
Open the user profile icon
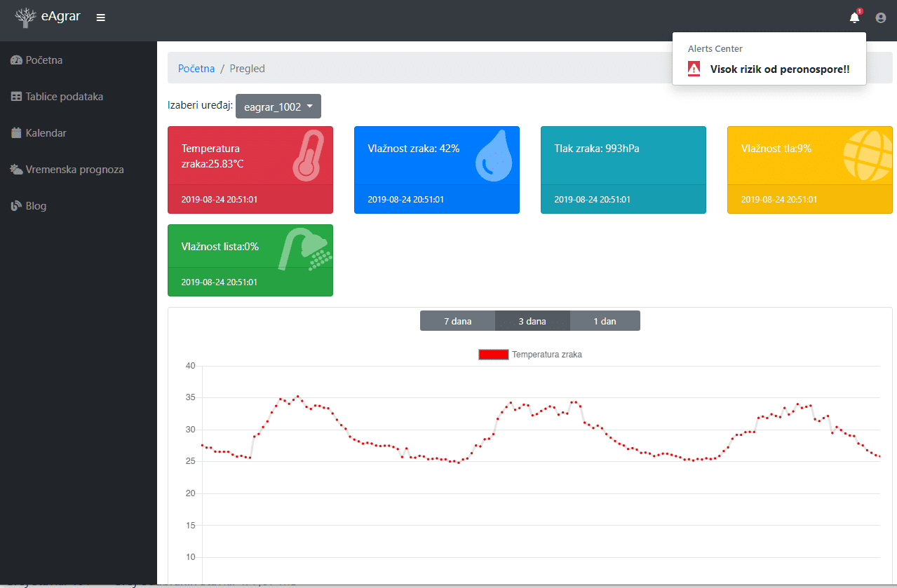tap(881, 18)
